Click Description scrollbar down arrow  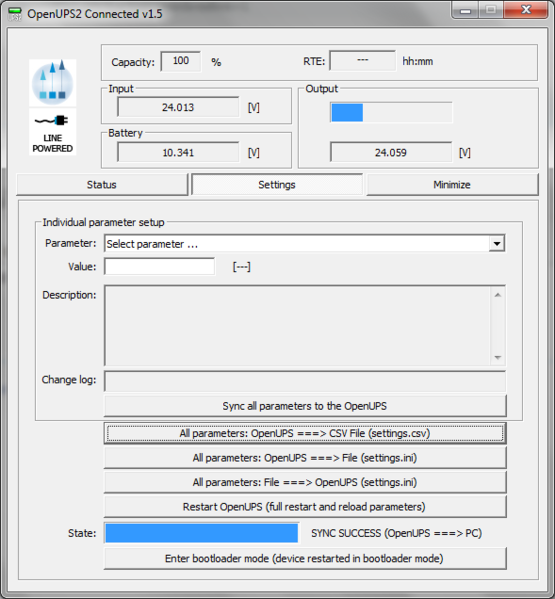coord(498,358)
